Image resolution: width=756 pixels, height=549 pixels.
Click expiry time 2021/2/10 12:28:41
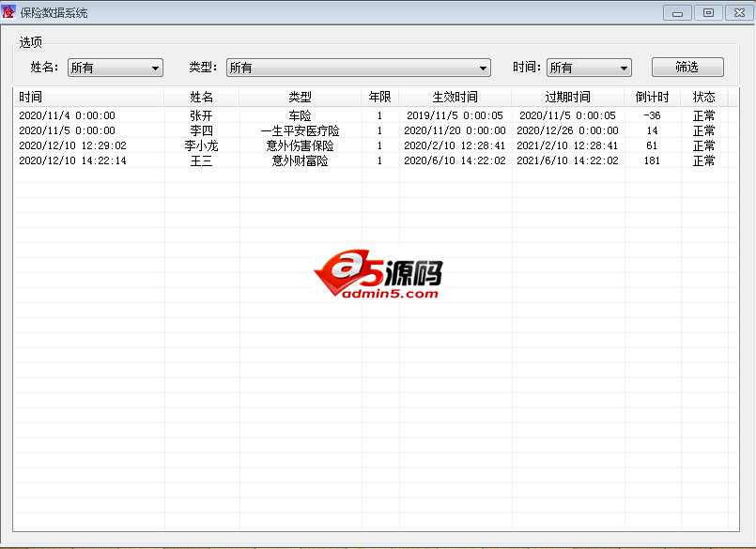coord(568,145)
